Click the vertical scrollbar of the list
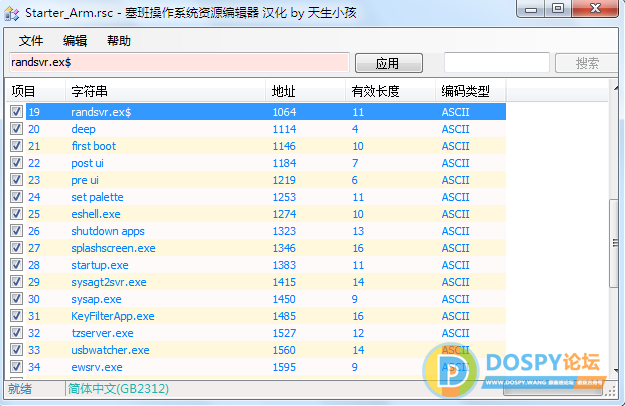The width and height of the screenshot is (625, 406). 616,240
